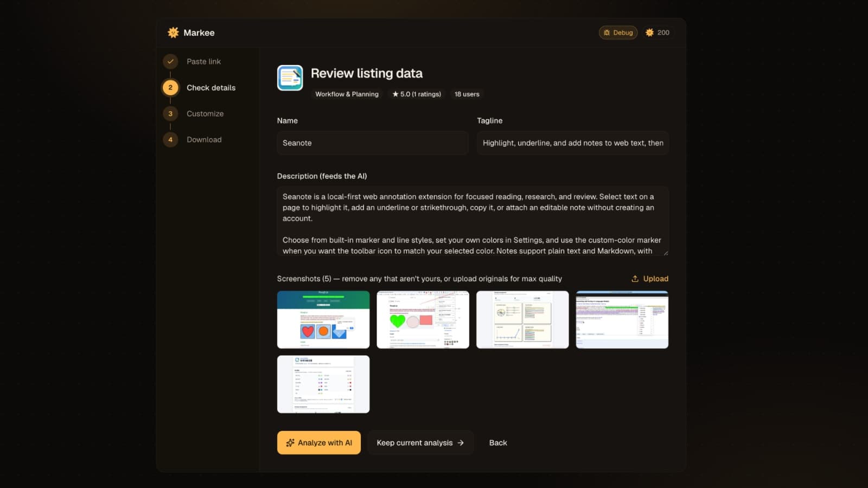
Task: Click the 5.0 (1 ratings) badge
Action: coord(417,94)
